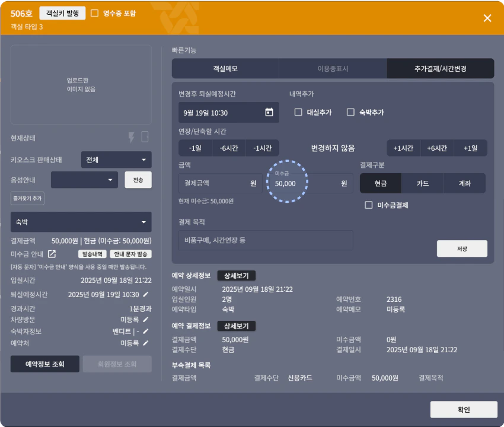Open the 미수금 안내 external link icon
Viewport: 504px width, 427px height.
point(52,254)
